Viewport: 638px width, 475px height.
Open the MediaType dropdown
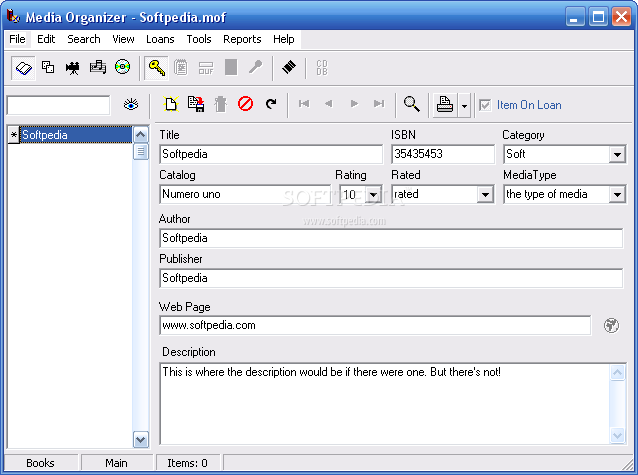pyautogui.click(x=617, y=195)
